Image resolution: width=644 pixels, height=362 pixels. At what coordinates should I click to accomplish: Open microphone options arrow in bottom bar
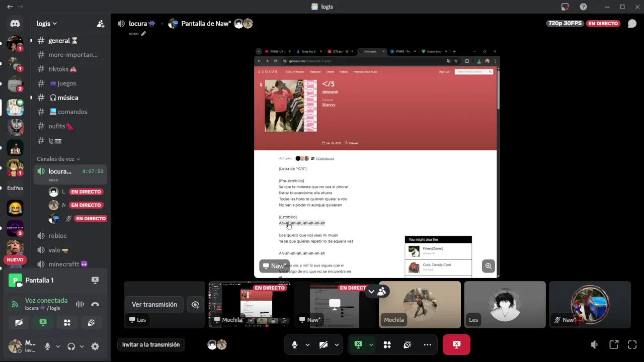tap(307, 345)
